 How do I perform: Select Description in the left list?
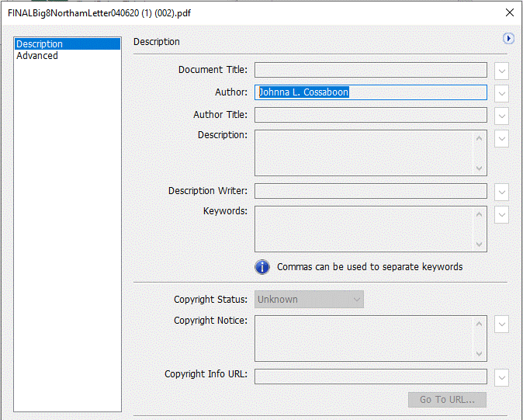pyautogui.click(x=68, y=43)
